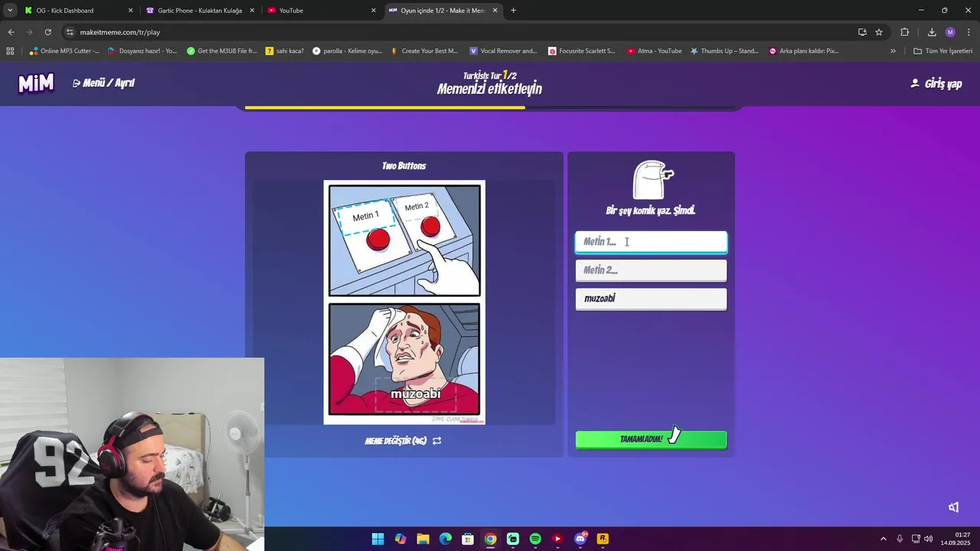Open the Windows Start menu

(377, 539)
